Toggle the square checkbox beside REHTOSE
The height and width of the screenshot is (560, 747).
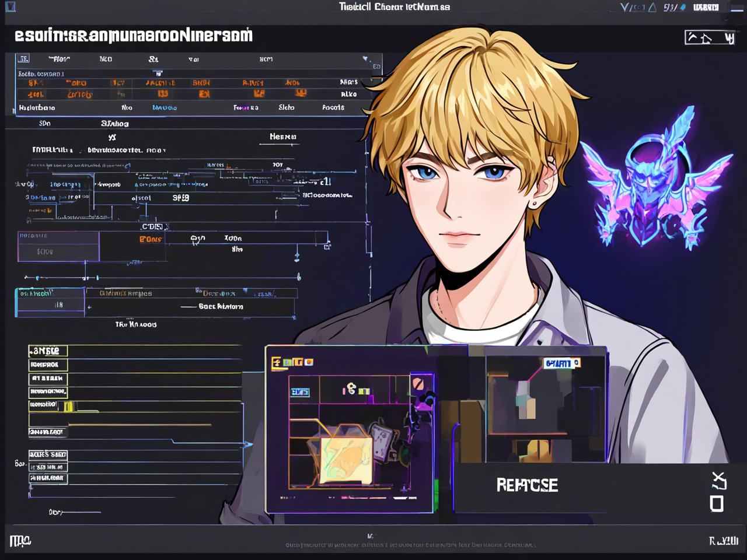717,503
